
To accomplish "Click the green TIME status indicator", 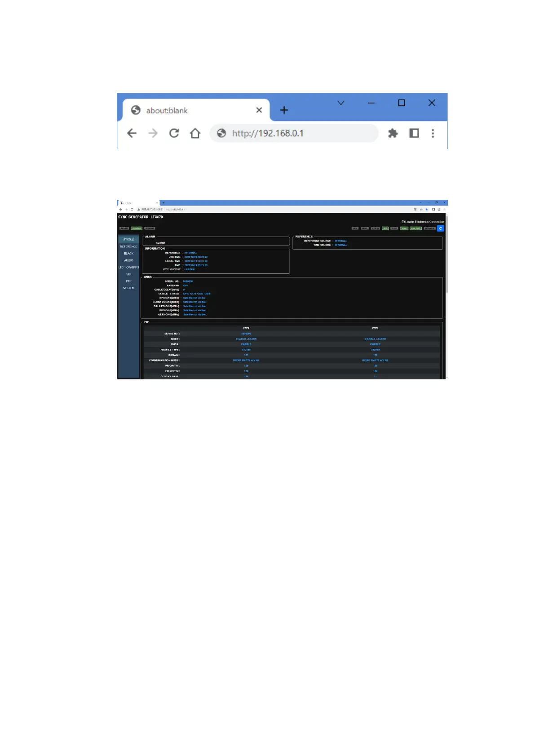I will tap(404, 229).
